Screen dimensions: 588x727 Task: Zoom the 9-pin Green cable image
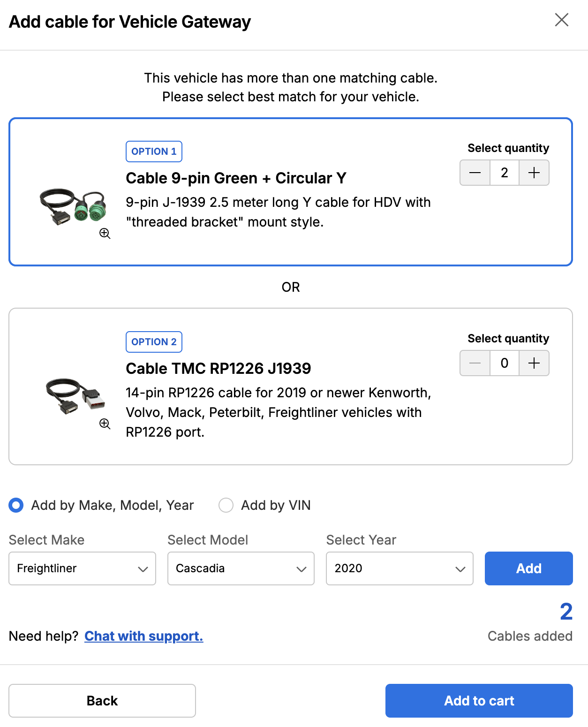click(105, 234)
